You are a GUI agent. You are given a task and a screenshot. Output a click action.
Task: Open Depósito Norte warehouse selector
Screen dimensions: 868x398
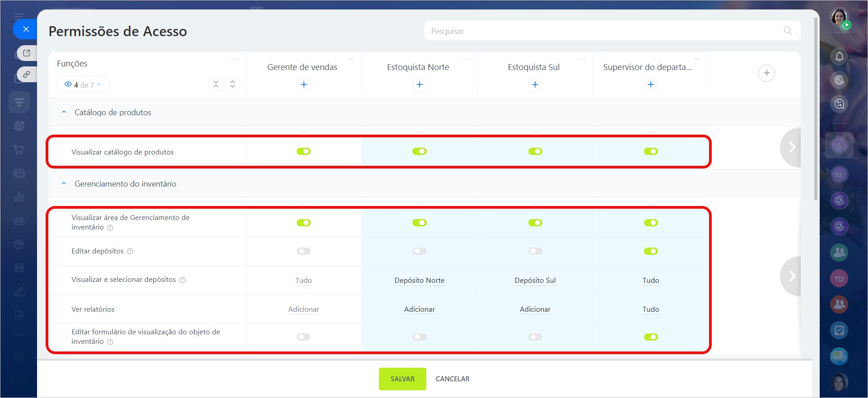tap(420, 281)
